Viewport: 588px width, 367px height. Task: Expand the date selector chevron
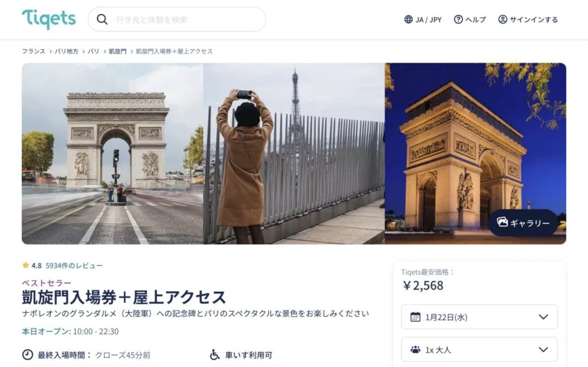543,317
